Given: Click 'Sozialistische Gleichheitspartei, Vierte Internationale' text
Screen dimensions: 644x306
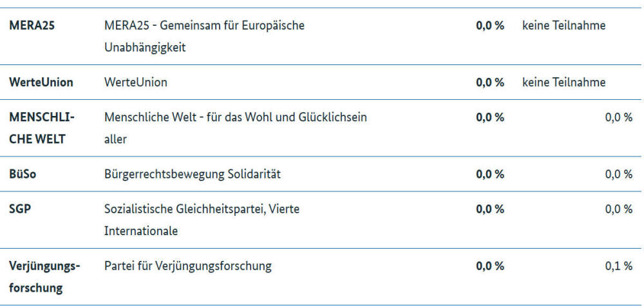Looking at the screenshot, I should pyautogui.click(x=202, y=220).
